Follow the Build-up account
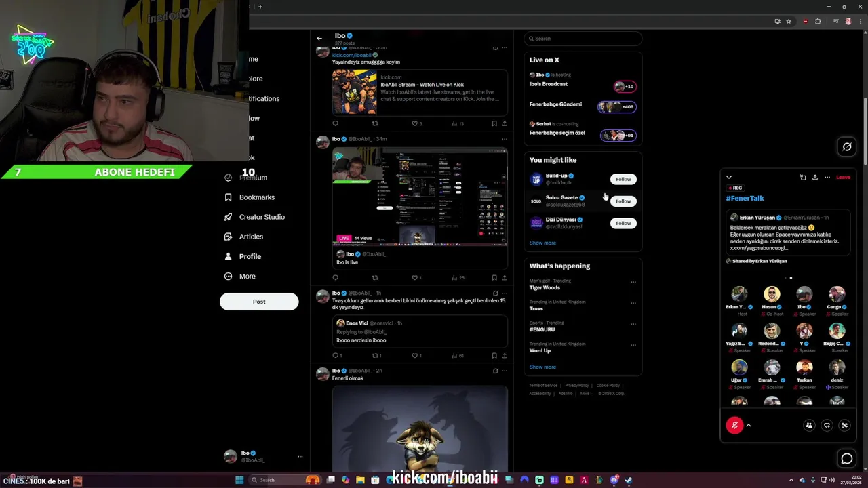Screen dimensions: 868x488 pyautogui.click(x=623, y=179)
